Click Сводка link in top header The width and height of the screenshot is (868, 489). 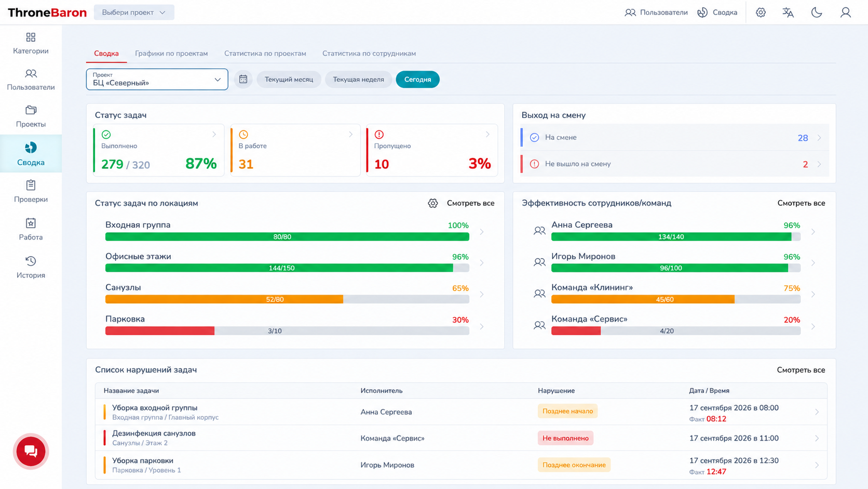point(717,12)
